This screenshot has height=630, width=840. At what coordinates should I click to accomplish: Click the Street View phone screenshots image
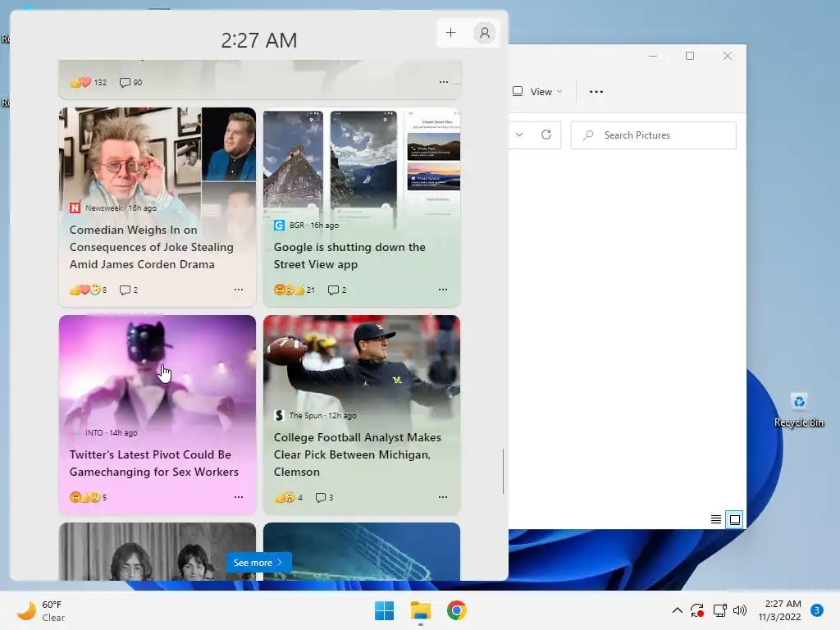click(x=362, y=161)
